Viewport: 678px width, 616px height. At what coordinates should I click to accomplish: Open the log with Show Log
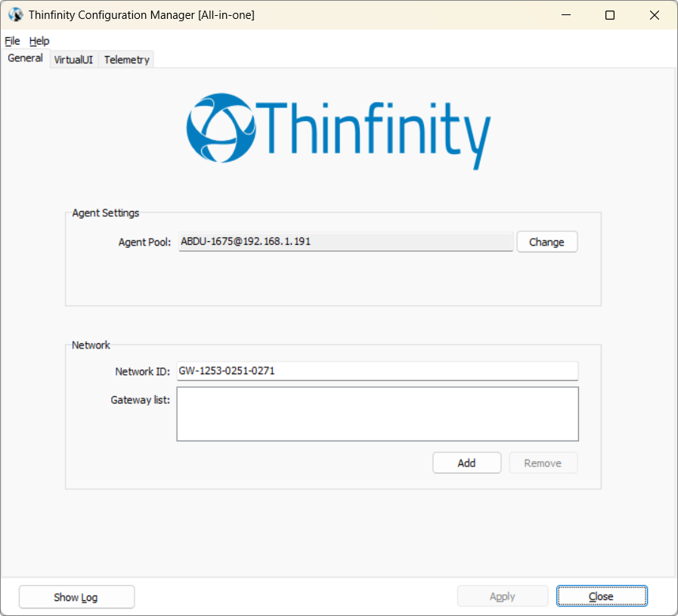click(x=76, y=597)
